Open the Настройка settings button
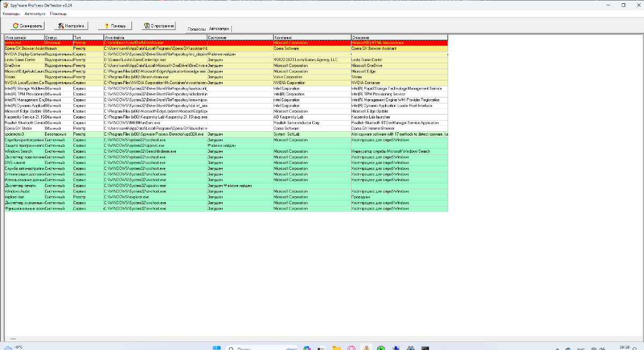The image size is (644, 350). (71, 26)
